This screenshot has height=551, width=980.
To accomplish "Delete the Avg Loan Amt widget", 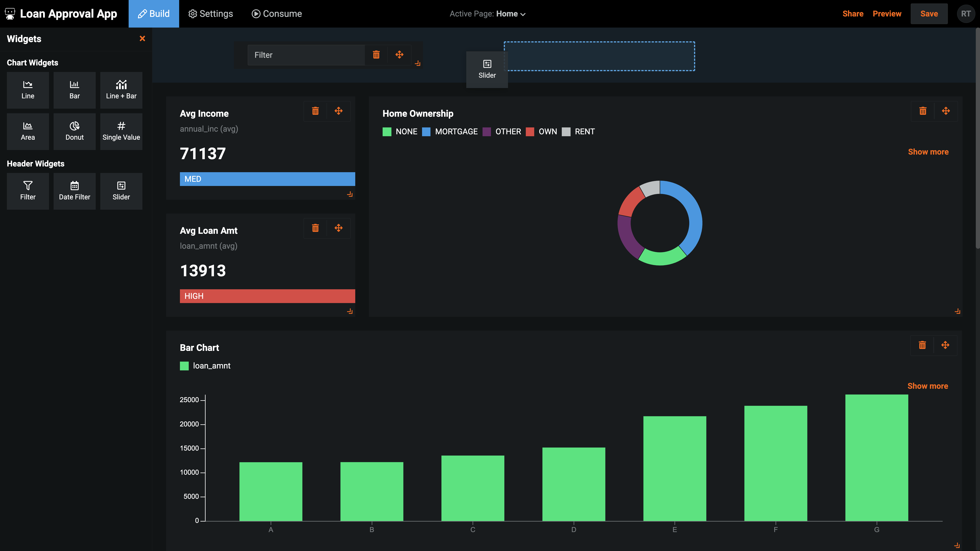I will (x=315, y=228).
